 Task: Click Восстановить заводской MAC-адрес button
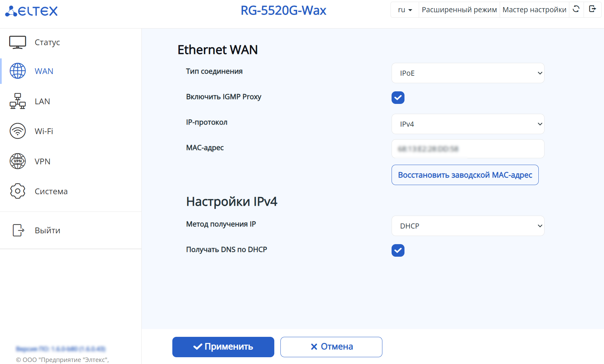465,175
